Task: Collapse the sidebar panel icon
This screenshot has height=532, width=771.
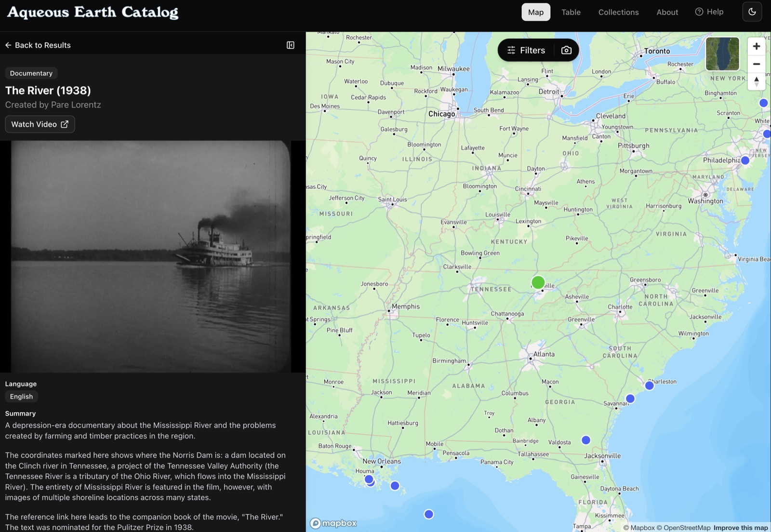Action: click(291, 45)
